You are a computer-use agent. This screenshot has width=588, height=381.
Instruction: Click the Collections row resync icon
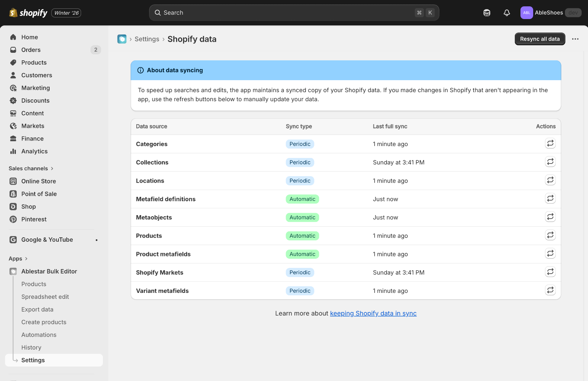point(550,162)
